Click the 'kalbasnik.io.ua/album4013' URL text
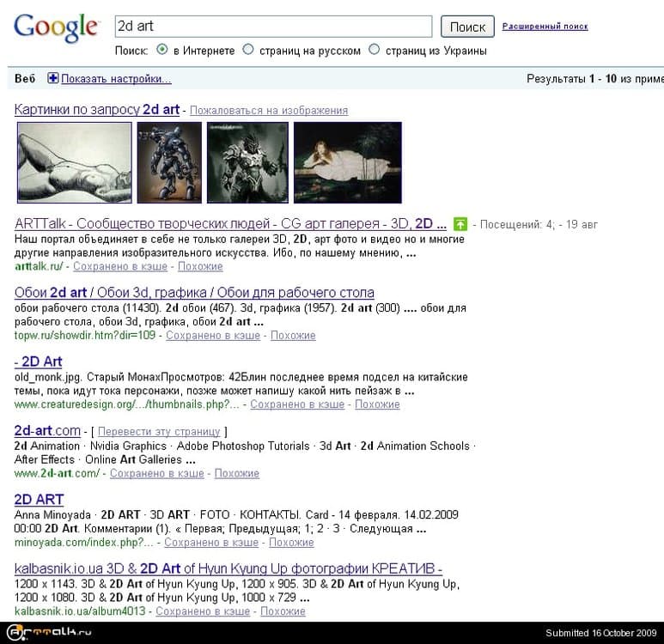Image resolution: width=664 pixels, height=644 pixels. tap(80, 611)
